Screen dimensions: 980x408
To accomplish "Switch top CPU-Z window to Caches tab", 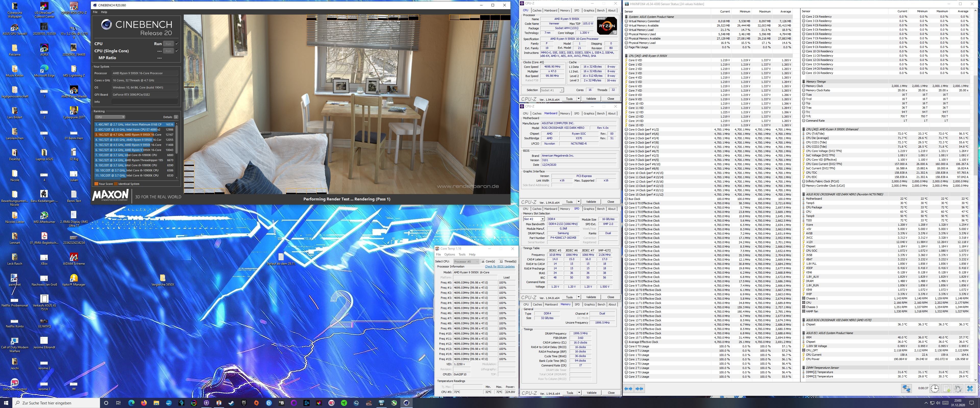I will point(537,11).
